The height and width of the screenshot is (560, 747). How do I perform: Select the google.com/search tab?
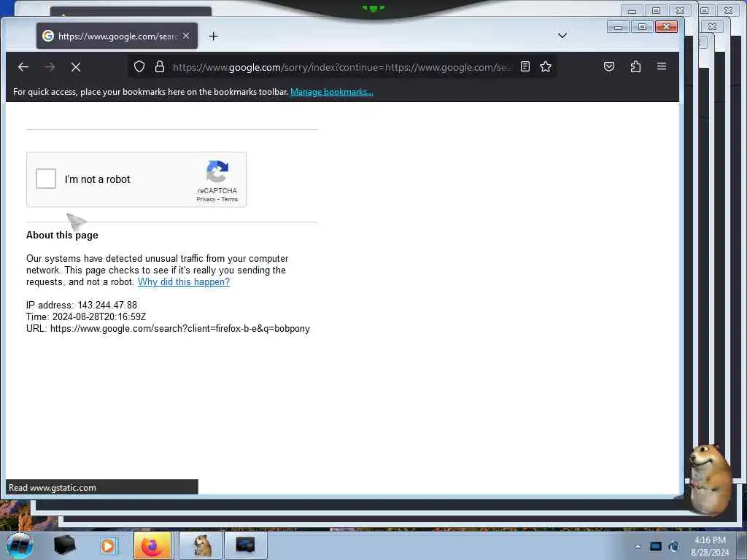117,36
